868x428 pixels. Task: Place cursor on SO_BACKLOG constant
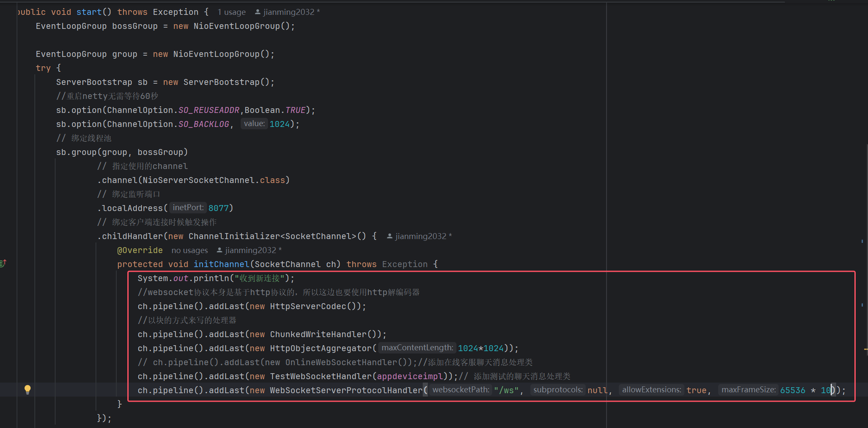pyautogui.click(x=204, y=124)
